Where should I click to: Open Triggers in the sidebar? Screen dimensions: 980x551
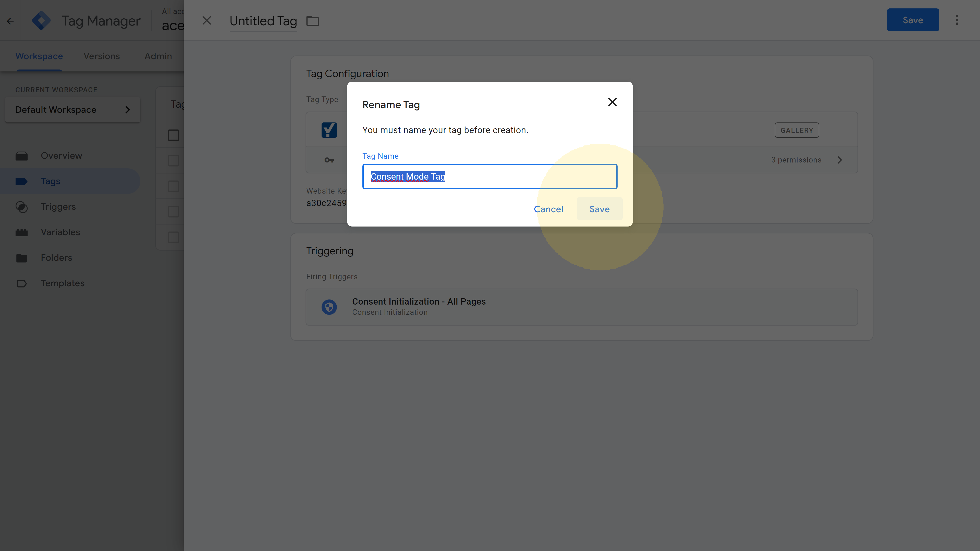click(x=70, y=207)
